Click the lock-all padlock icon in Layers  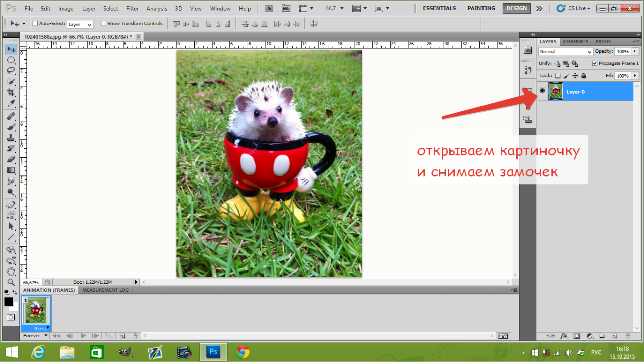(584, 76)
